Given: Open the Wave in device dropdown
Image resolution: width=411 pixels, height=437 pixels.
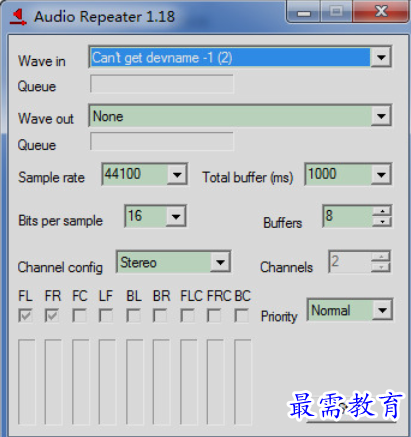Looking at the screenshot, I should click(x=381, y=57).
